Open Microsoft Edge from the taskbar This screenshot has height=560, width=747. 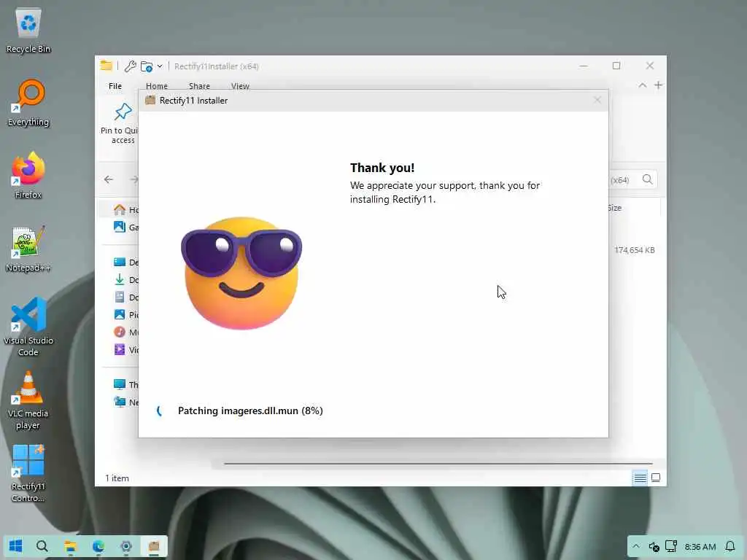pos(98,545)
